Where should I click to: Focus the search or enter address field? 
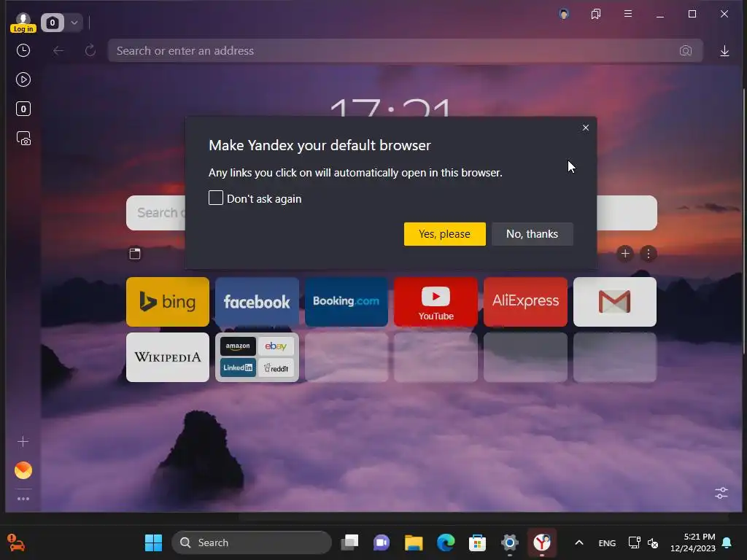point(406,50)
